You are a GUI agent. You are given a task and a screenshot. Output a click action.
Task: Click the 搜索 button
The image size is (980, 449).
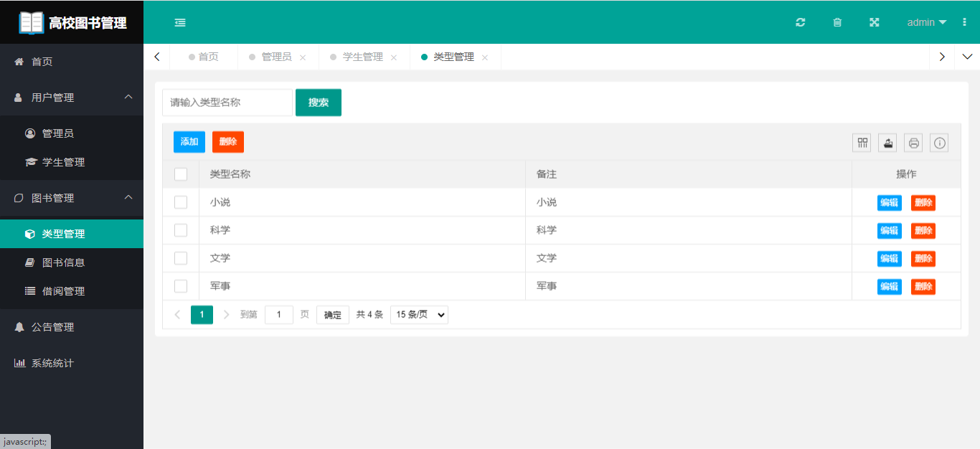click(x=319, y=103)
